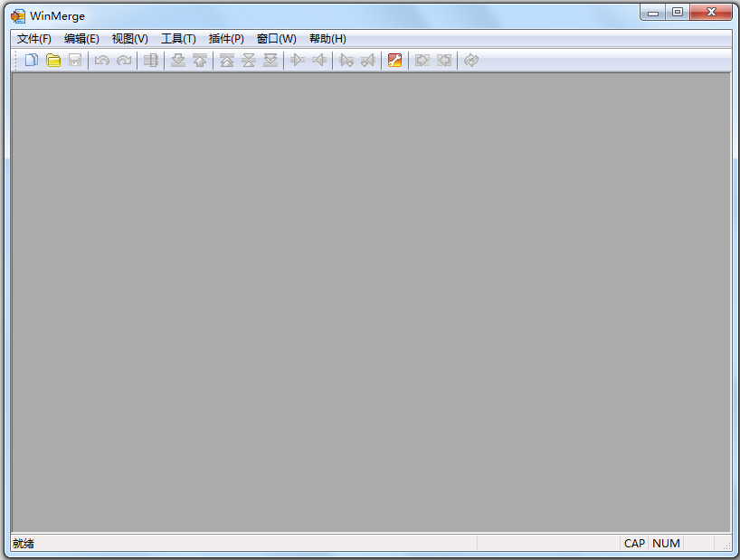Refresh the comparison view

click(470, 60)
